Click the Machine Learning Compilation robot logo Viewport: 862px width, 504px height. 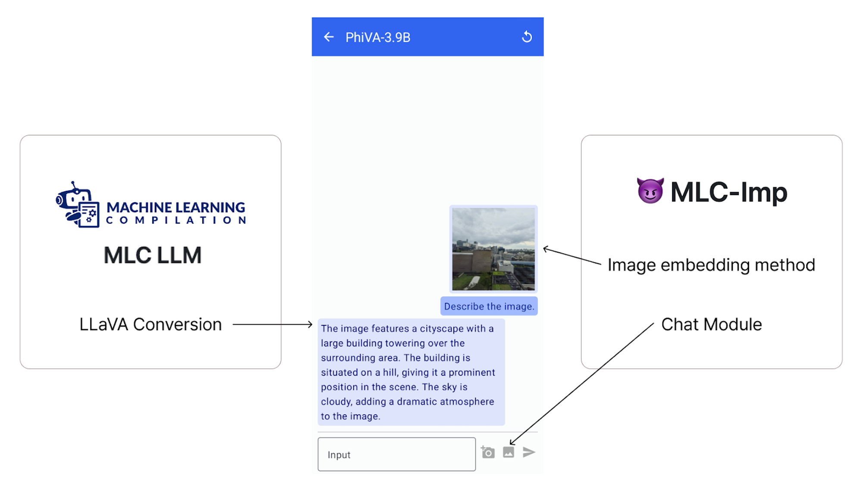[78, 205]
